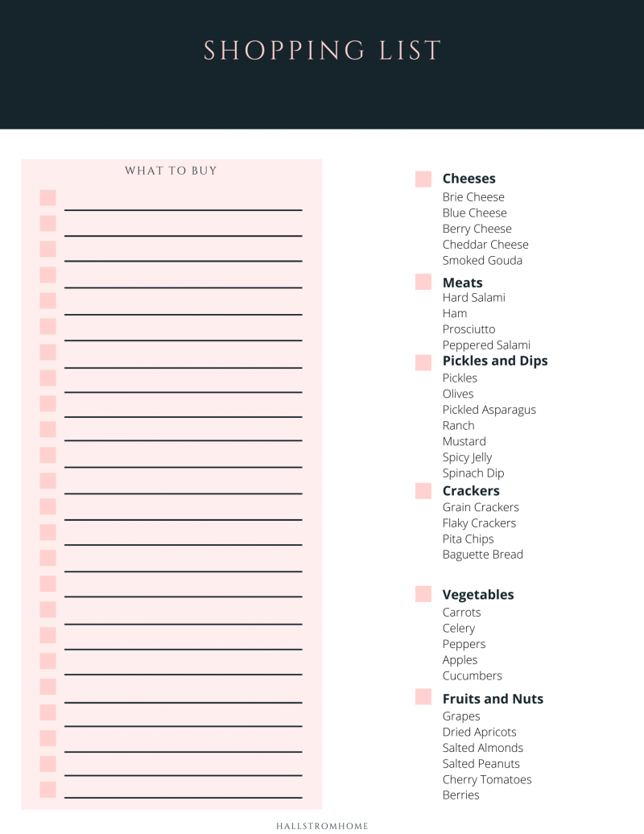Image resolution: width=644 pixels, height=834 pixels.
Task: Select Pickled Asparagus in the list
Action: [489, 410]
